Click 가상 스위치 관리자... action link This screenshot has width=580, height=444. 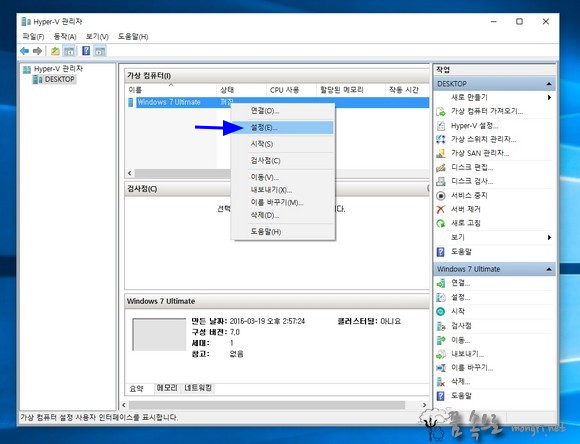click(x=483, y=139)
